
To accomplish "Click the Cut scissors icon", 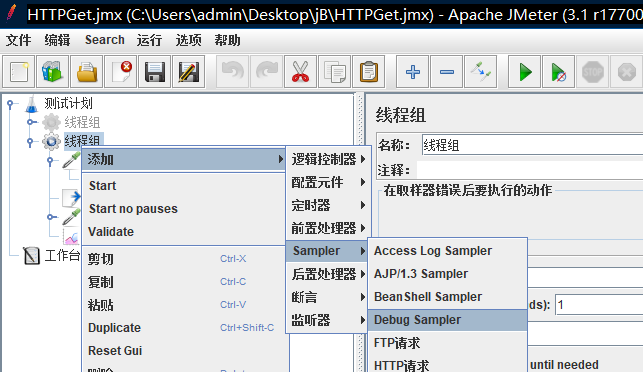I will (x=301, y=72).
